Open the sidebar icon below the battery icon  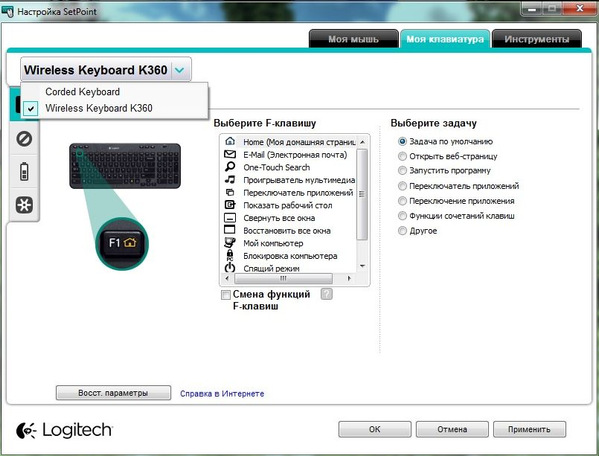click(x=24, y=205)
